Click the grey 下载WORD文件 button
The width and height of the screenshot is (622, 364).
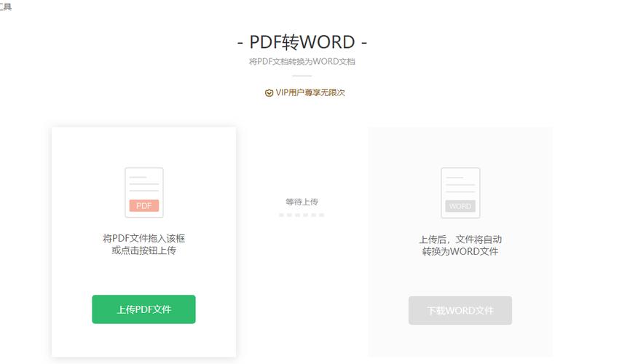(460, 310)
